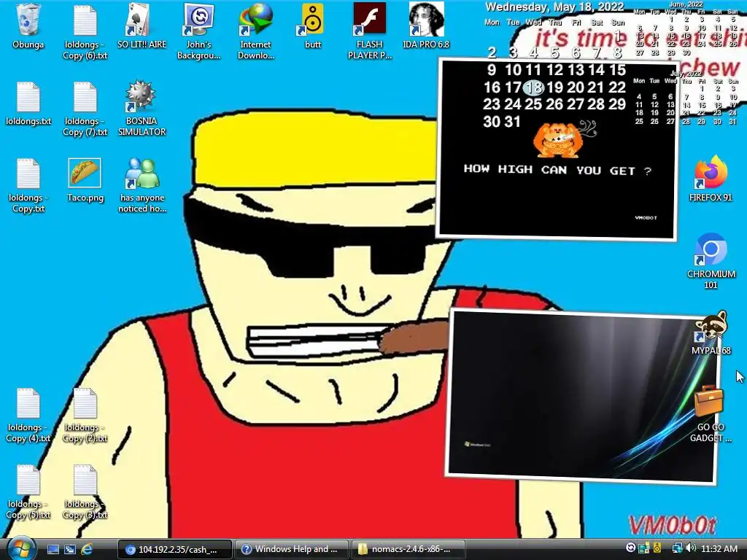Launch FIREFOX 91 shortcut
The width and height of the screenshot is (747, 560).
[x=711, y=179]
